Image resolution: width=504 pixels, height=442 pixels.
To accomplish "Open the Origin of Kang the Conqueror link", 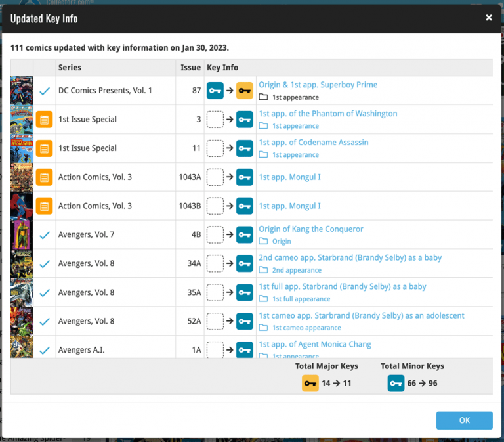I will tap(311, 229).
